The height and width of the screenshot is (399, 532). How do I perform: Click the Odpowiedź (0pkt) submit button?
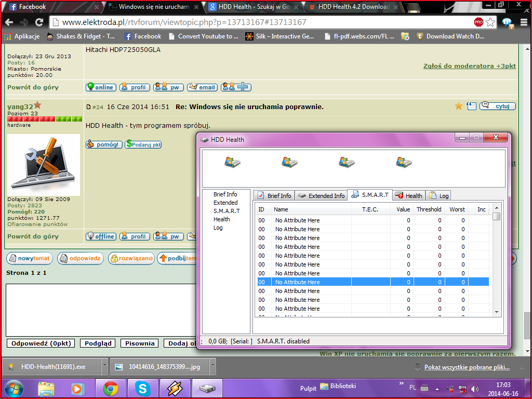[41, 343]
